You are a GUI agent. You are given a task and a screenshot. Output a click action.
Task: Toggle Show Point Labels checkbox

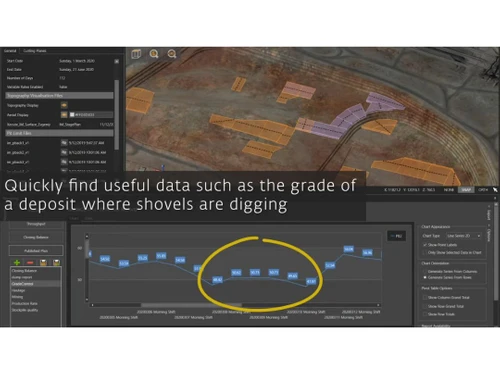[425, 245]
